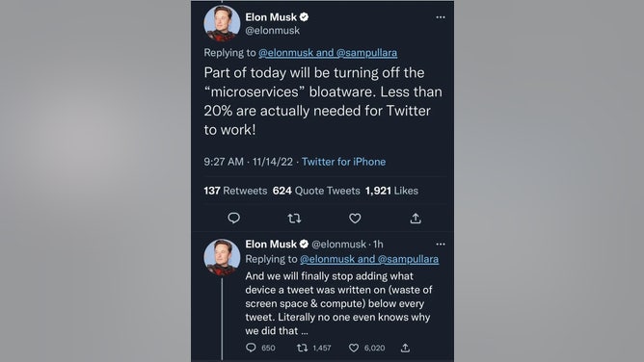
Task: Open the @elonmusk handle under main tweet name
Action: [x=272, y=31]
